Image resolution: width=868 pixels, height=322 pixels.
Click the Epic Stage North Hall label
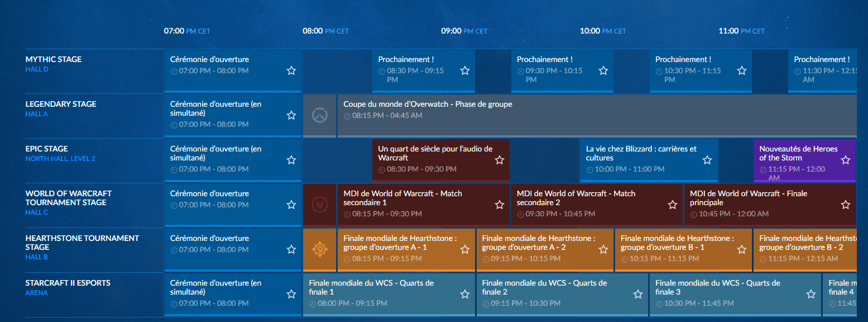pyautogui.click(x=60, y=159)
